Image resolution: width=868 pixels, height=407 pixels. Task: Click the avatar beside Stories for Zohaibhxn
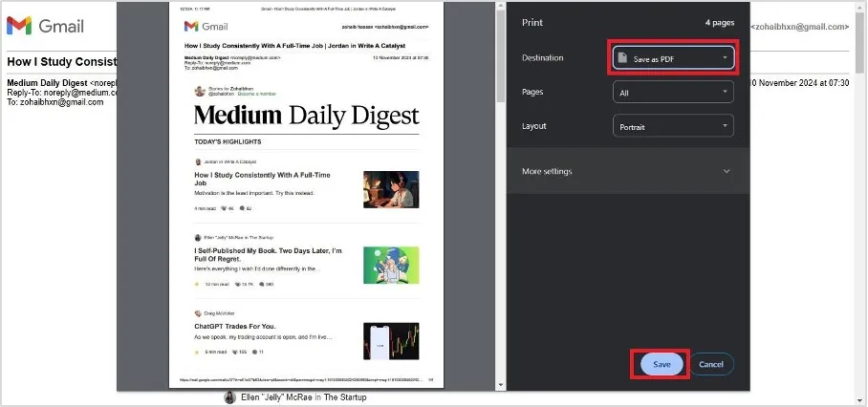pyautogui.click(x=200, y=92)
